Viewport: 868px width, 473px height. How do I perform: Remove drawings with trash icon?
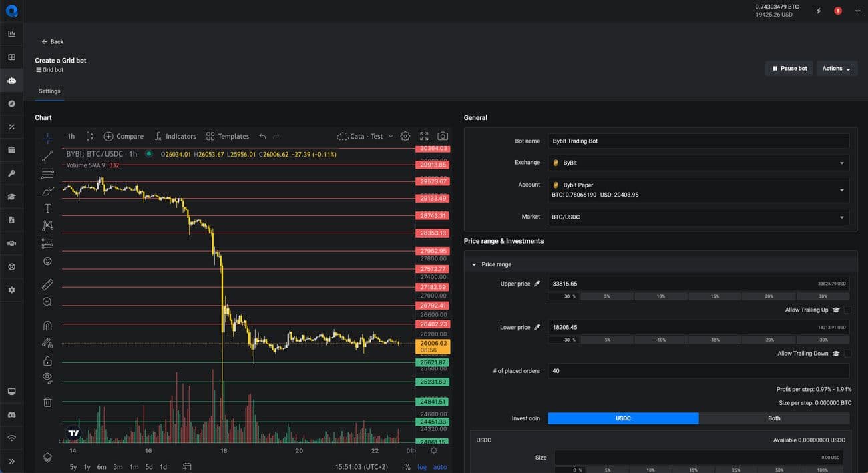47,402
